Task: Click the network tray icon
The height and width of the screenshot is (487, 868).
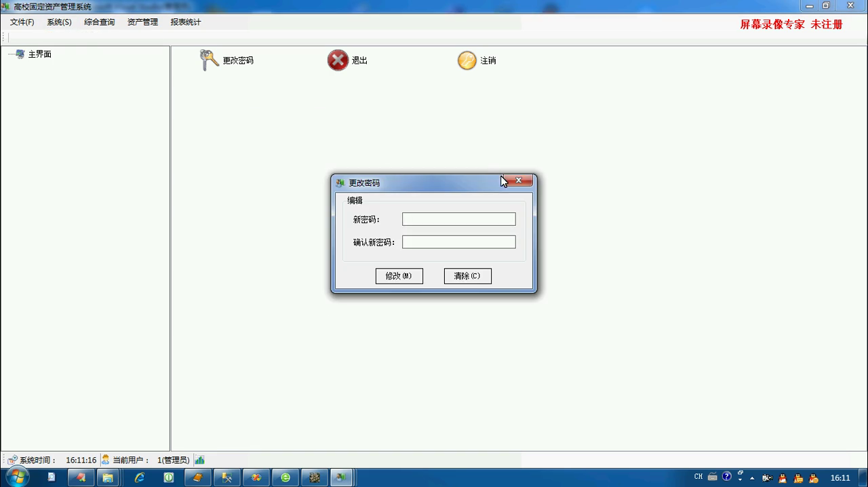Action: pyautogui.click(x=767, y=478)
